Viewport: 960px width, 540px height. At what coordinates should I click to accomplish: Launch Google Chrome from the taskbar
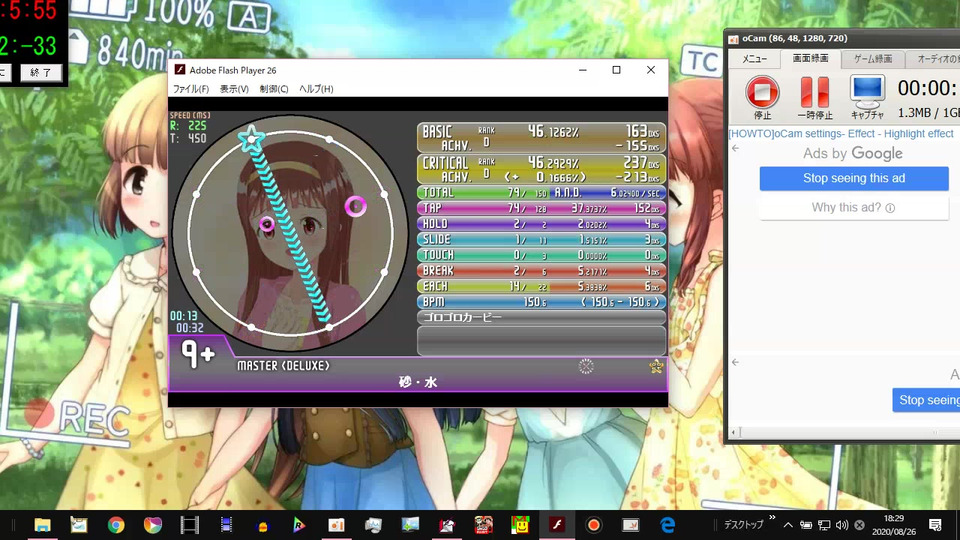click(116, 525)
